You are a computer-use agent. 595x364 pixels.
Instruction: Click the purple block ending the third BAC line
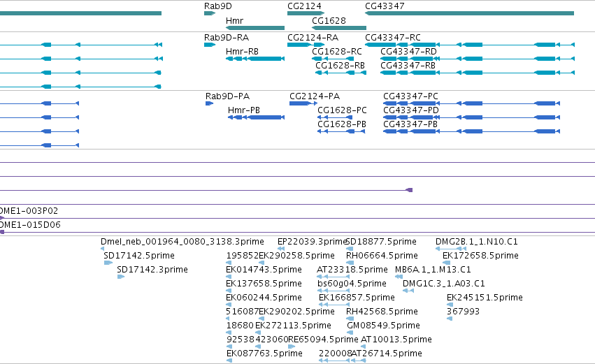click(x=409, y=190)
